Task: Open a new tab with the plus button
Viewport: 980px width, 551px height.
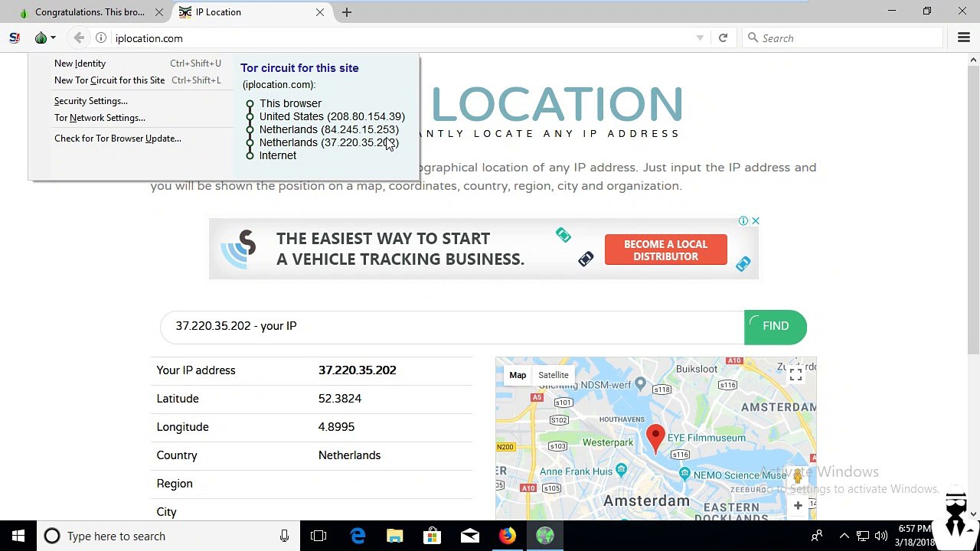Action: coord(347,12)
